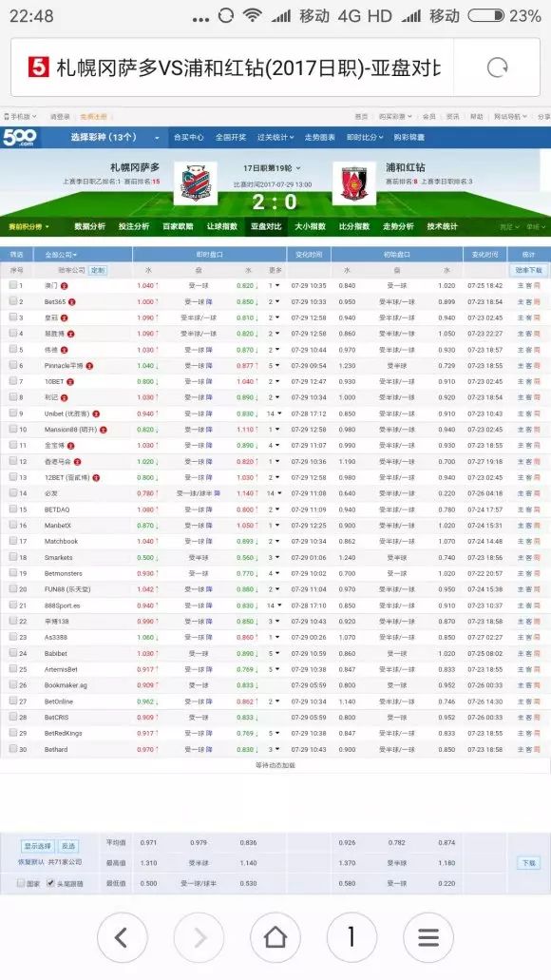Image resolution: width=551 pixels, height=980 pixels.
Task: Expand the 选择彩种 (13个) dropdown
Action: (x=115, y=137)
